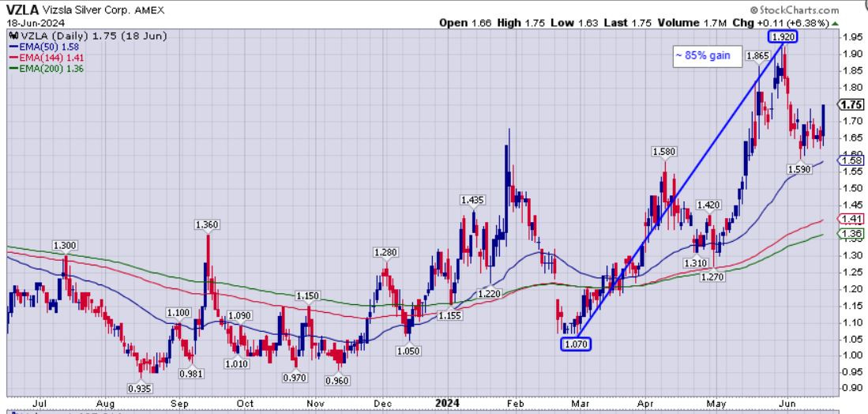868x414 pixels.
Task: Click the green EMA tag 1.36 on right axis
Action: click(852, 233)
